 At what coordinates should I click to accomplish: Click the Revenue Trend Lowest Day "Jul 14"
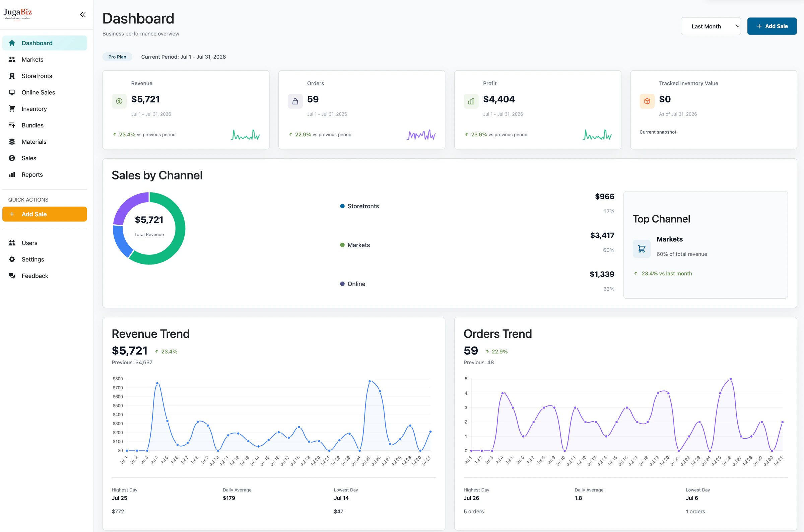[341, 498]
